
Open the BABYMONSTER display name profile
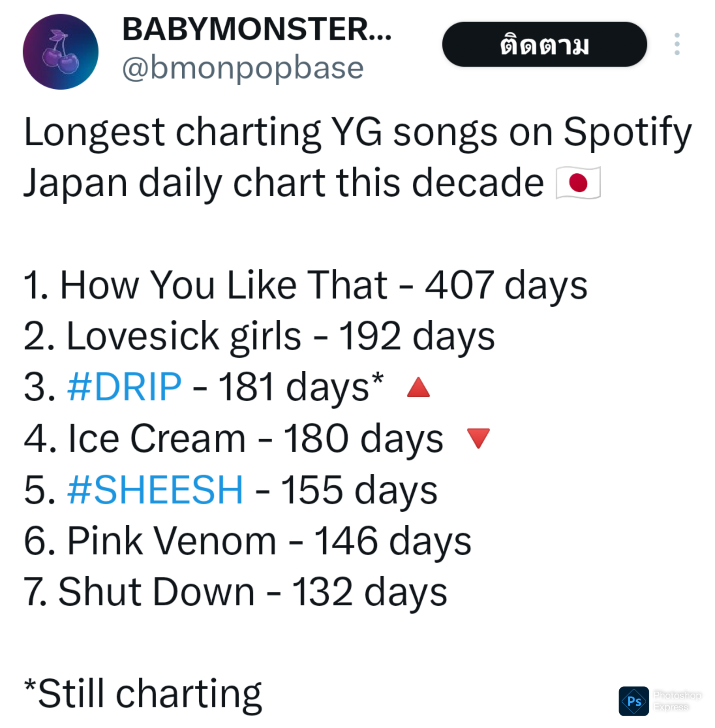point(257,29)
